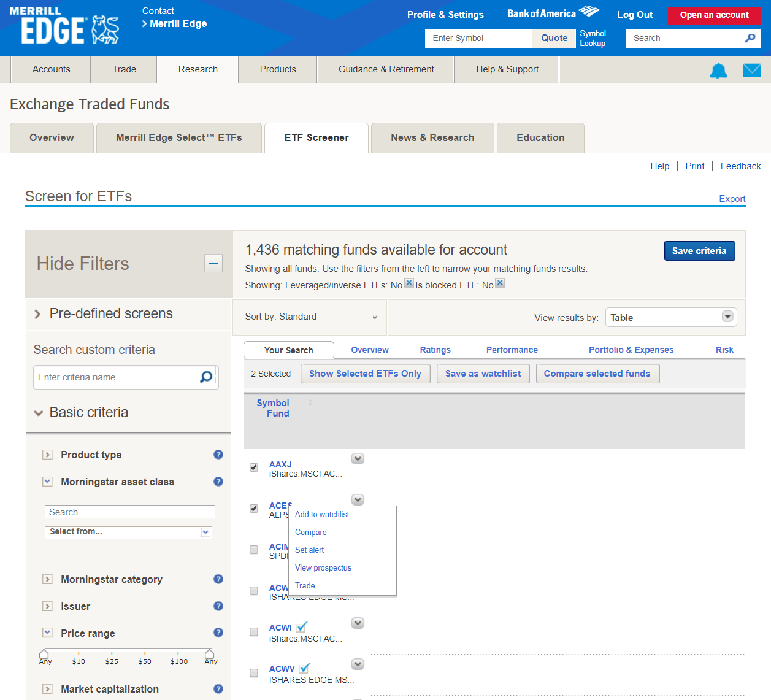Open the View results by Table dropdown
The image size is (771, 700).
tap(671, 317)
